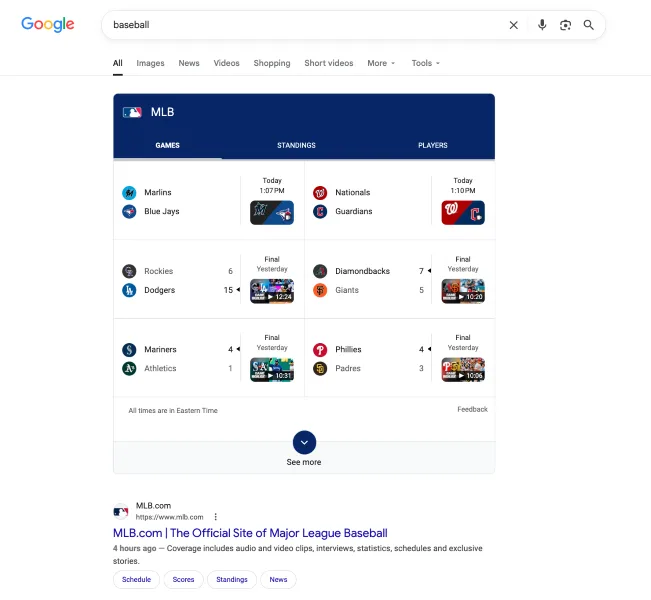
Task: Click the Mariners team logo
Action: [x=129, y=350]
